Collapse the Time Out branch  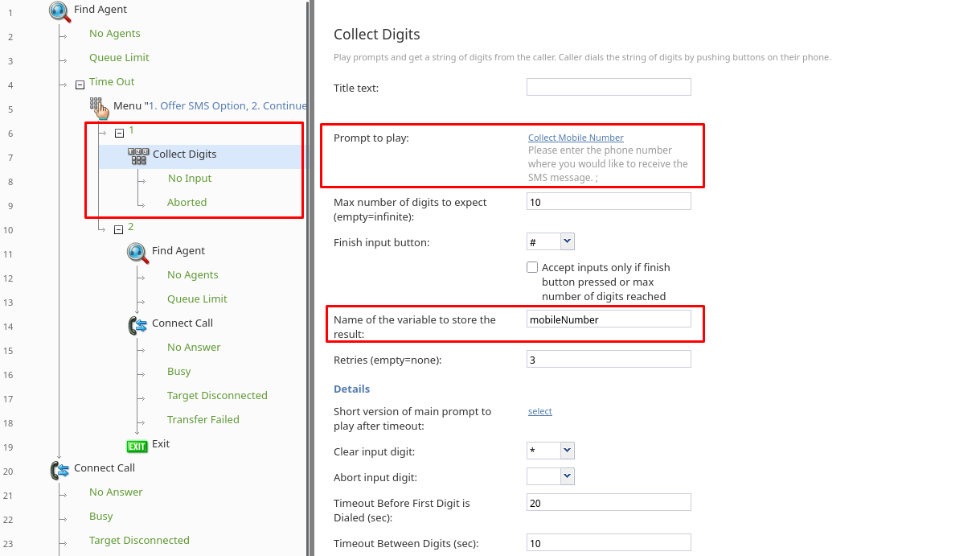[80, 84]
